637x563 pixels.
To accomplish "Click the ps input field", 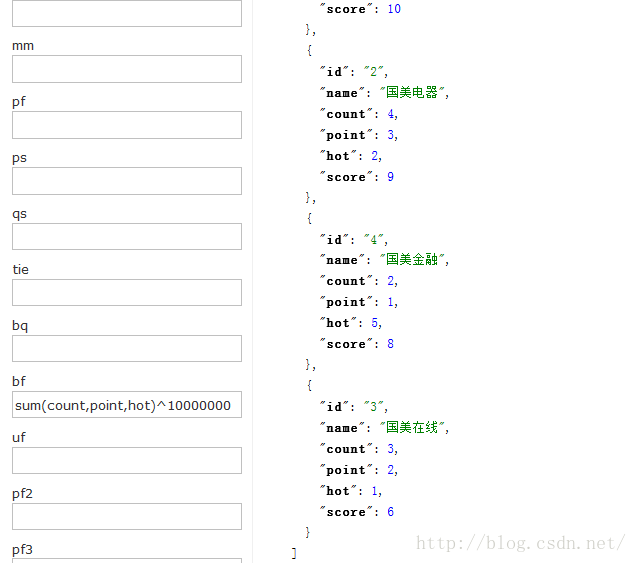I will tap(127, 181).
